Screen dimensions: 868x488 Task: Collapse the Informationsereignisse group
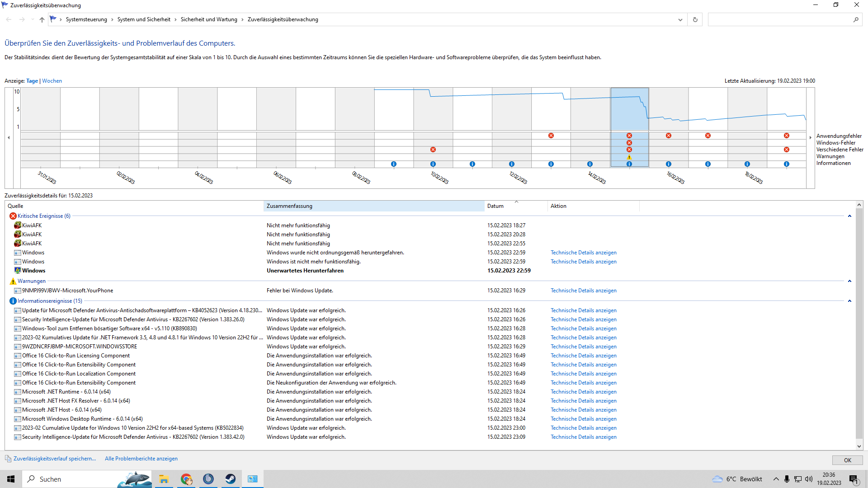point(849,301)
